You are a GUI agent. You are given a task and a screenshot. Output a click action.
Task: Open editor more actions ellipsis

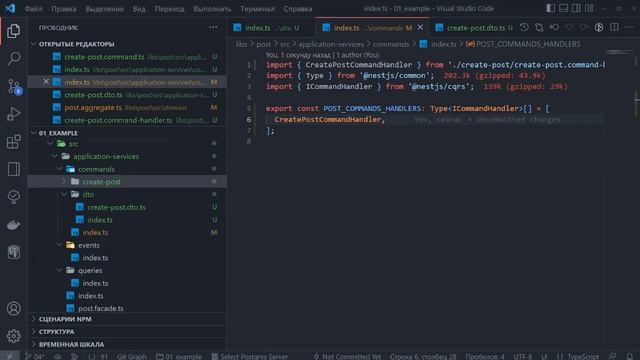[629, 27]
